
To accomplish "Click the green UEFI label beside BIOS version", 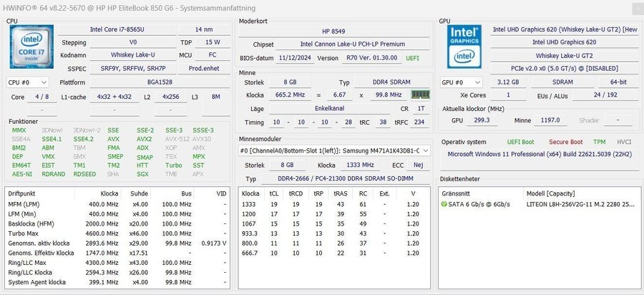I will coord(412,58).
